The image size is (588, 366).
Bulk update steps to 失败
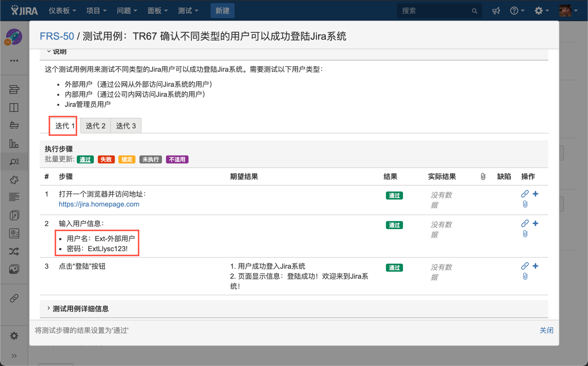point(106,159)
